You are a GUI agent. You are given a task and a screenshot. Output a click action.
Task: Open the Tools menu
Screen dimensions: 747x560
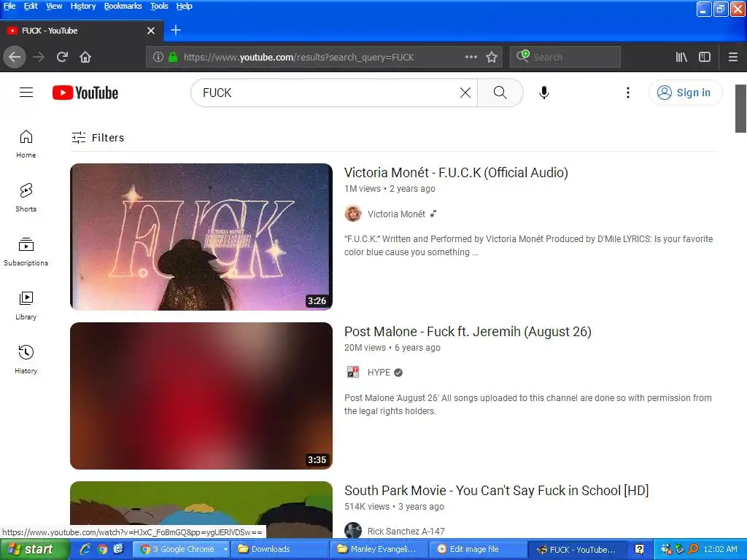tap(159, 6)
